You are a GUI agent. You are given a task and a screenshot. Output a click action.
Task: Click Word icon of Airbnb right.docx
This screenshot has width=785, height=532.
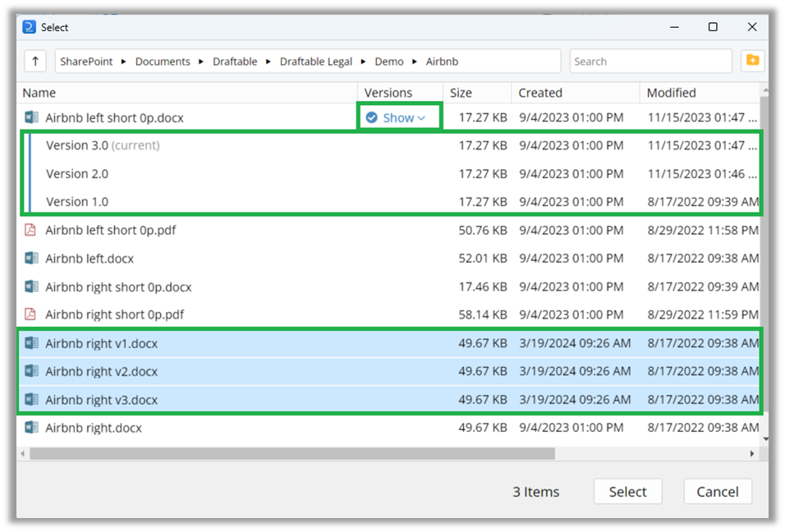tap(31, 428)
